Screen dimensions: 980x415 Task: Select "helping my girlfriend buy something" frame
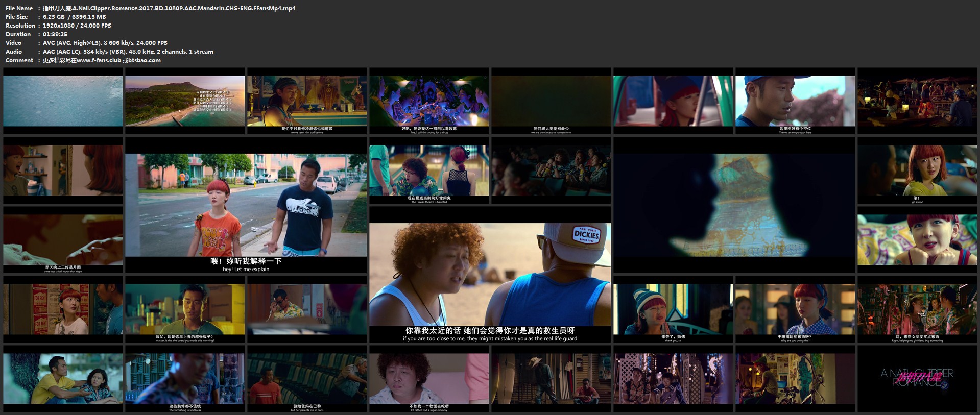pos(917,309)
